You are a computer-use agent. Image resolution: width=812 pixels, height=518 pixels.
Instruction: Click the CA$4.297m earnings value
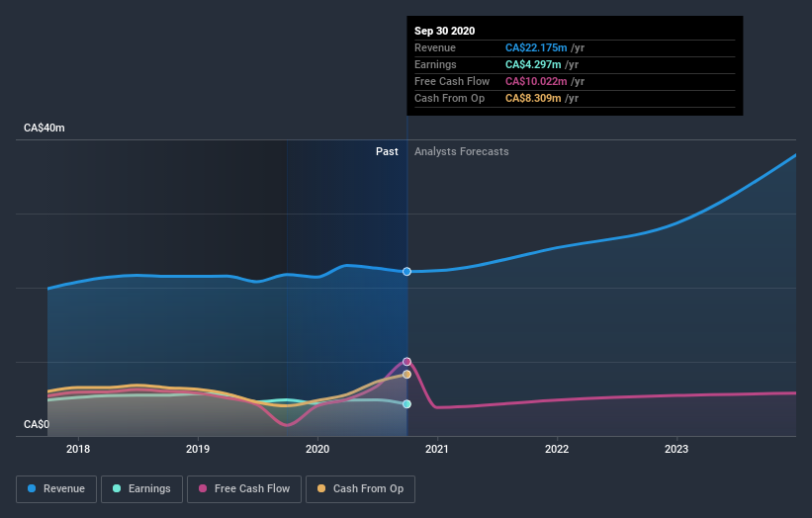pyautogui.click(x=533, y=64)
